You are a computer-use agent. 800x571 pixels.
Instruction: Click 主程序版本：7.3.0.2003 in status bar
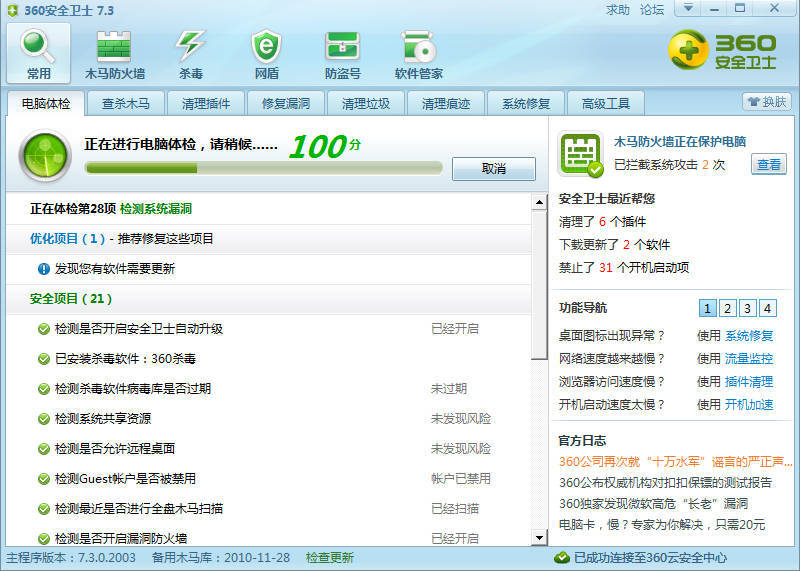click(x=71, y=558)
